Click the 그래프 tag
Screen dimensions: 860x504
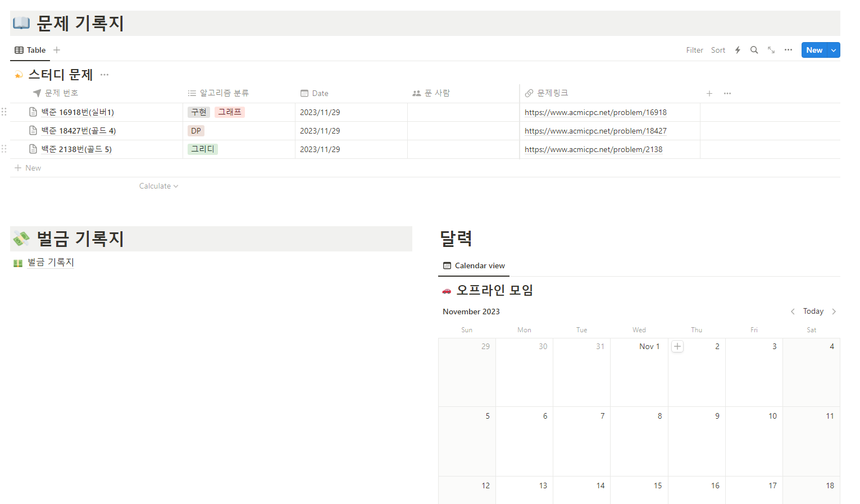point(230,112)
